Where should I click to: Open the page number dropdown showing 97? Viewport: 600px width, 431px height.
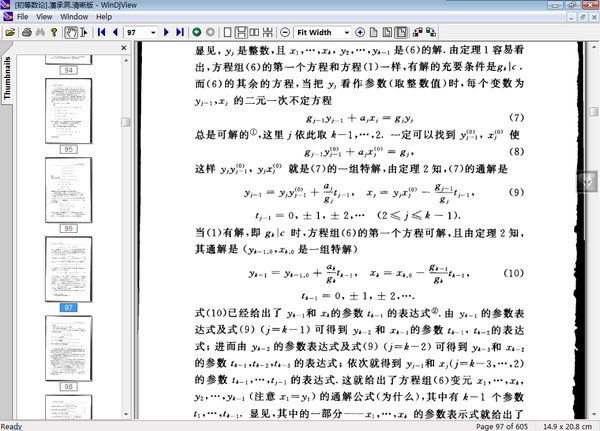[153, 33]
